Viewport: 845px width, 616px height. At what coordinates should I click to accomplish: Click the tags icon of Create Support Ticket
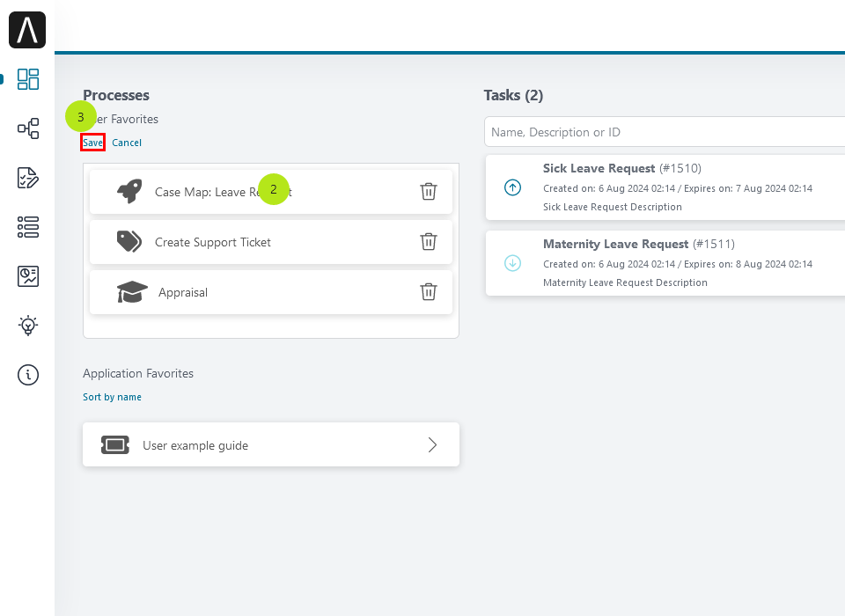click(x=129, y=241)
